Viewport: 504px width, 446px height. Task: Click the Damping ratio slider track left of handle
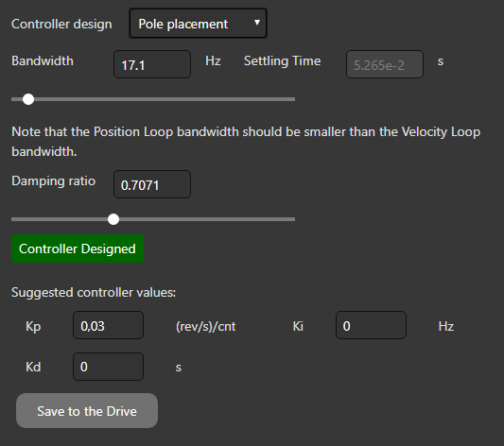60,219
